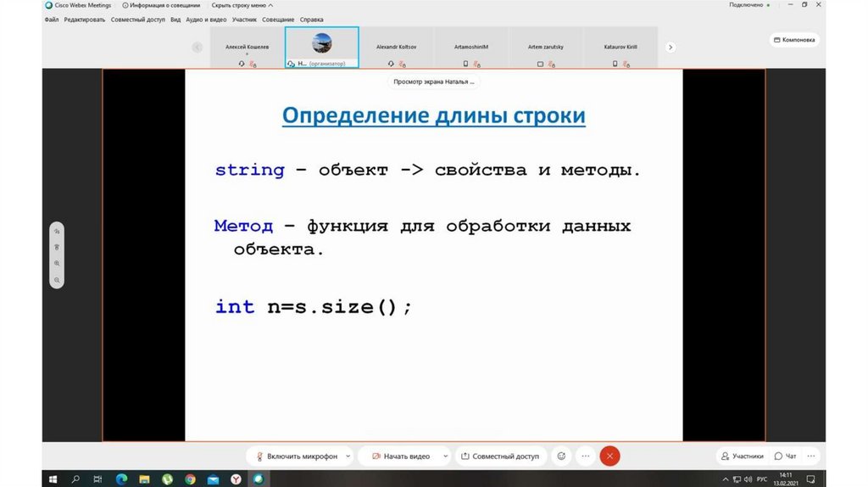Image resolution: width=868 pixels, height=487 pixels.
Task: Zoom out on shared screen
Action: 57,280
